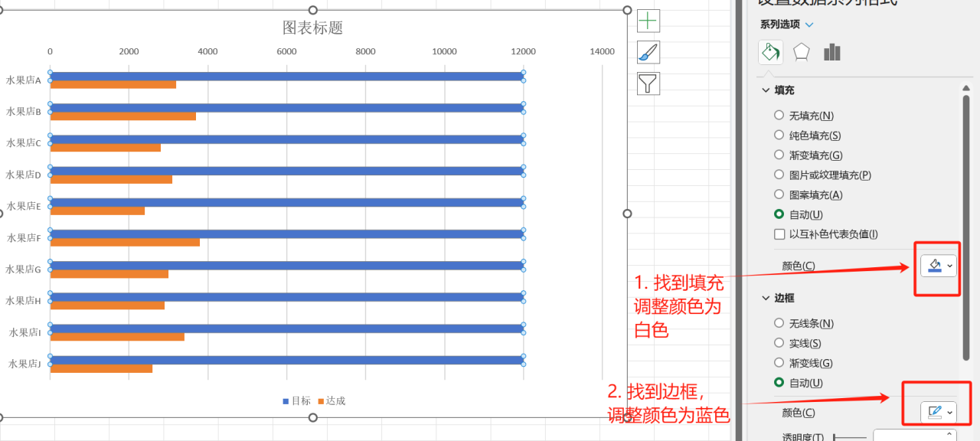Click the 颜色(C) label in fill section
The height and width of the screenshot is (441, 980).
point(799,266)
